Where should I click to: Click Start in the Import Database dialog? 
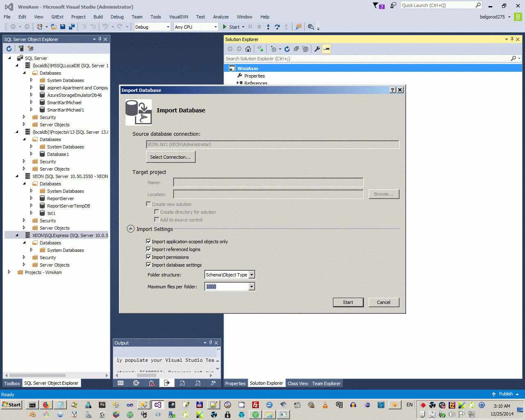tap(348, 302)
